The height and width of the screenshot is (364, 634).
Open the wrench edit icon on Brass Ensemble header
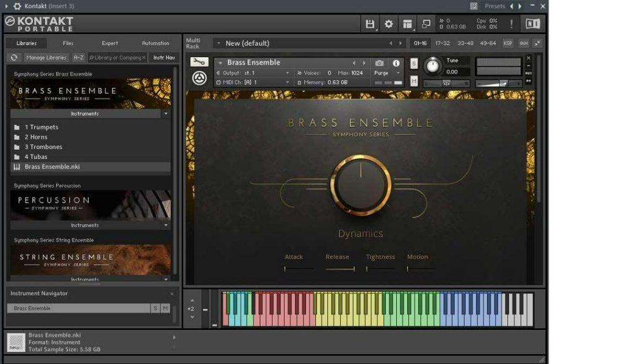pyautogui.click(x=200, y=62)
